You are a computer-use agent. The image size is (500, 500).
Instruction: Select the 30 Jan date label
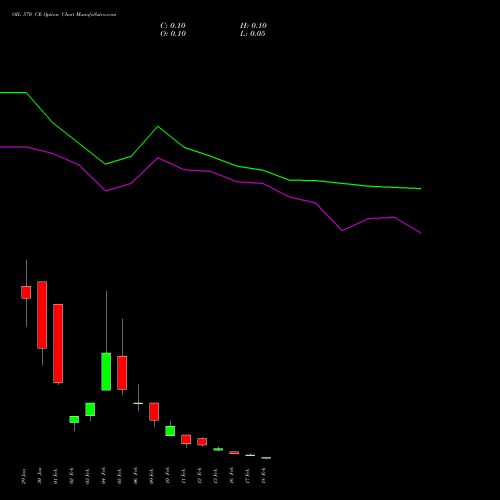click(x=40, y=476)
